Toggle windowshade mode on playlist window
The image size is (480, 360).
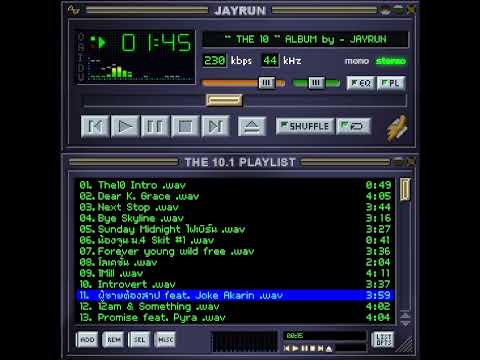click(x=398, y=162)
